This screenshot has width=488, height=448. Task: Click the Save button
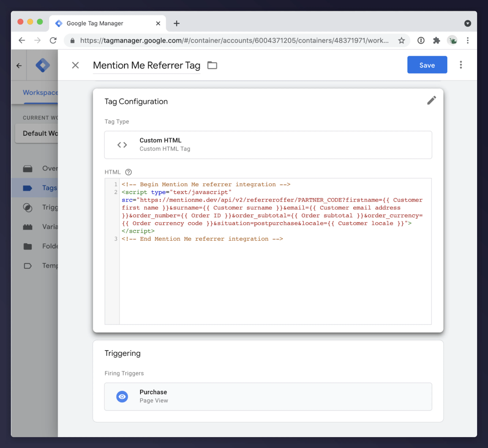pos(427,65)
